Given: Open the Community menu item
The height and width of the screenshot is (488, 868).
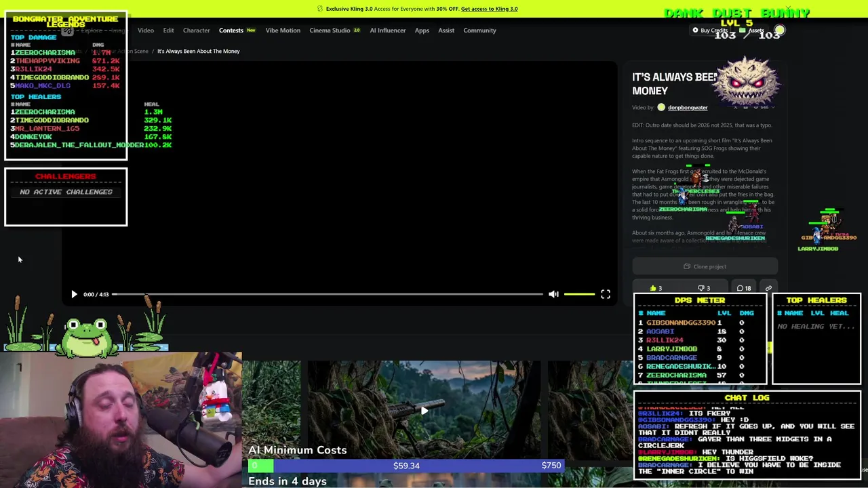Looking at the screenshot, I should pyautogui.click(x=479, y=30).
